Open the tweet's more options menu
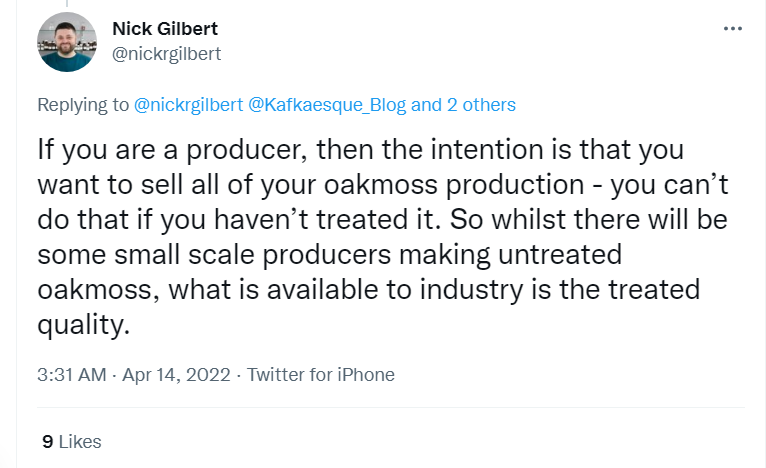Viewport: 766px width, 468px height. (x=732, y=28)
